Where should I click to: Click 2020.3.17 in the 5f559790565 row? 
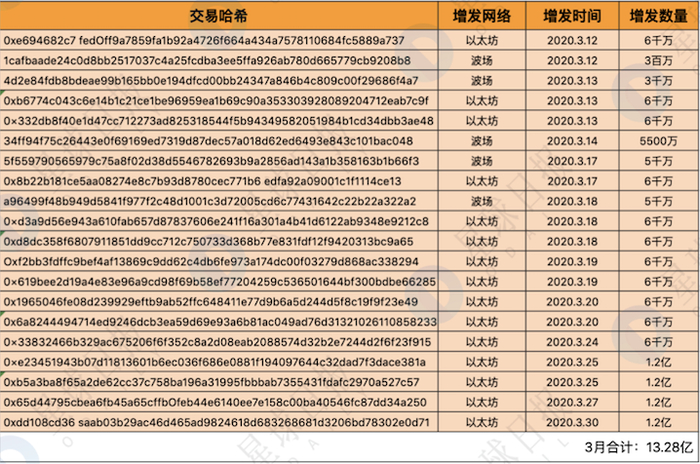572,161
